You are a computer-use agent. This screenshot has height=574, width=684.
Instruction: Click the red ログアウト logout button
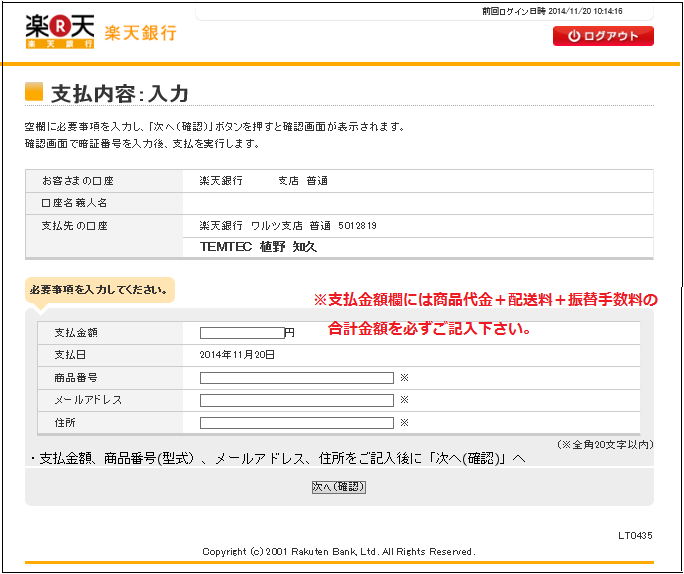click(x=603, y=36)
